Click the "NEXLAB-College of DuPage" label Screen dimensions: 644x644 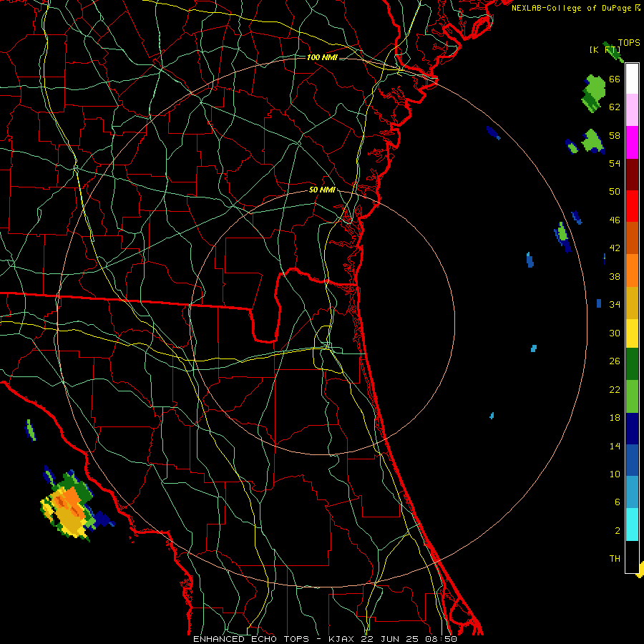coord(571,8)
